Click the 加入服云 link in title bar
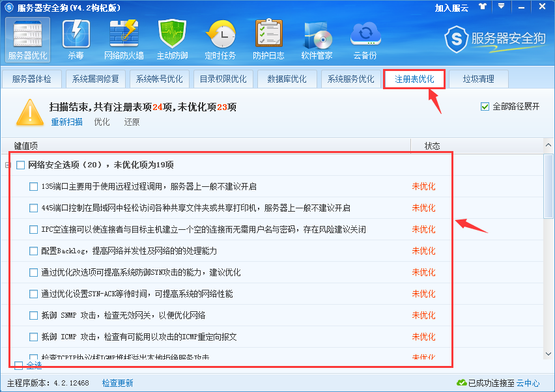This screenshot has width=555, height=392. coord(451,8)
